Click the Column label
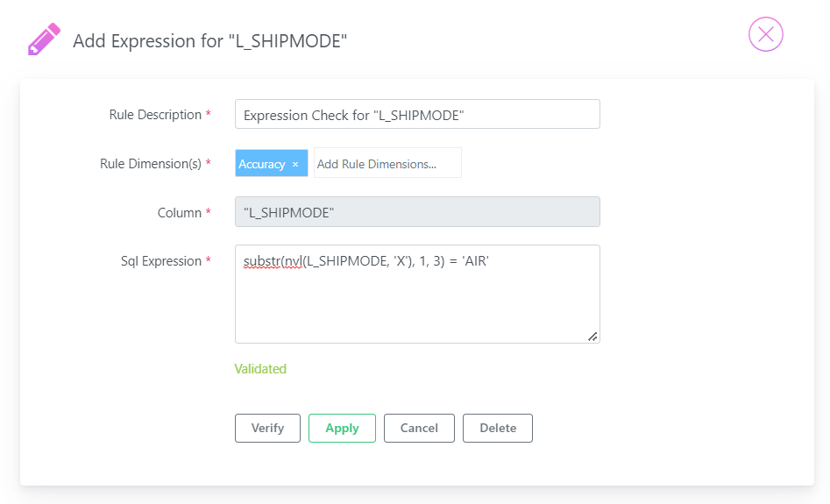The image size is (830, 504). pyautogui.click(x=180, y=213)
